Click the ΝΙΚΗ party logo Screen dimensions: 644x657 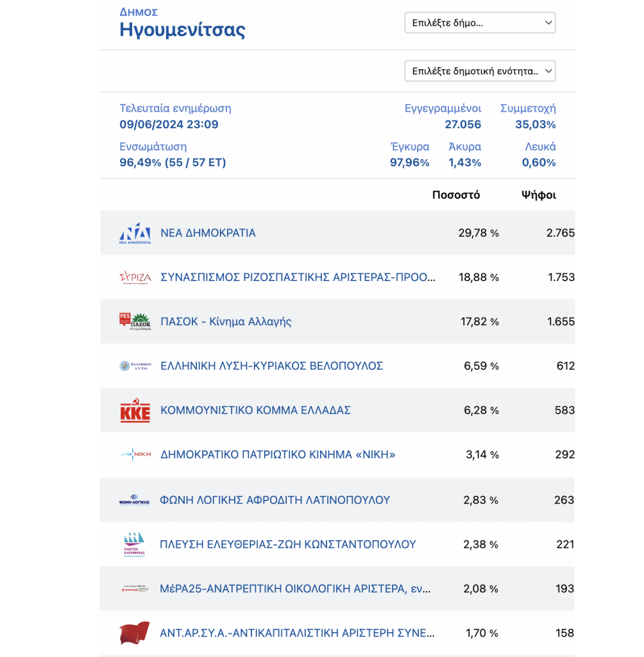135,454
